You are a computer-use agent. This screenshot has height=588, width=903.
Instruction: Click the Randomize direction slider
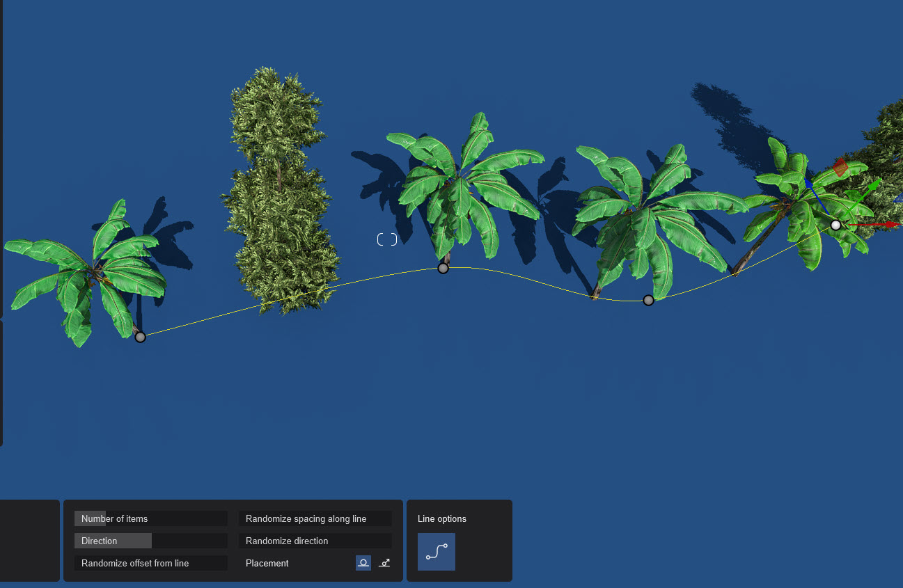pos(315,541)
